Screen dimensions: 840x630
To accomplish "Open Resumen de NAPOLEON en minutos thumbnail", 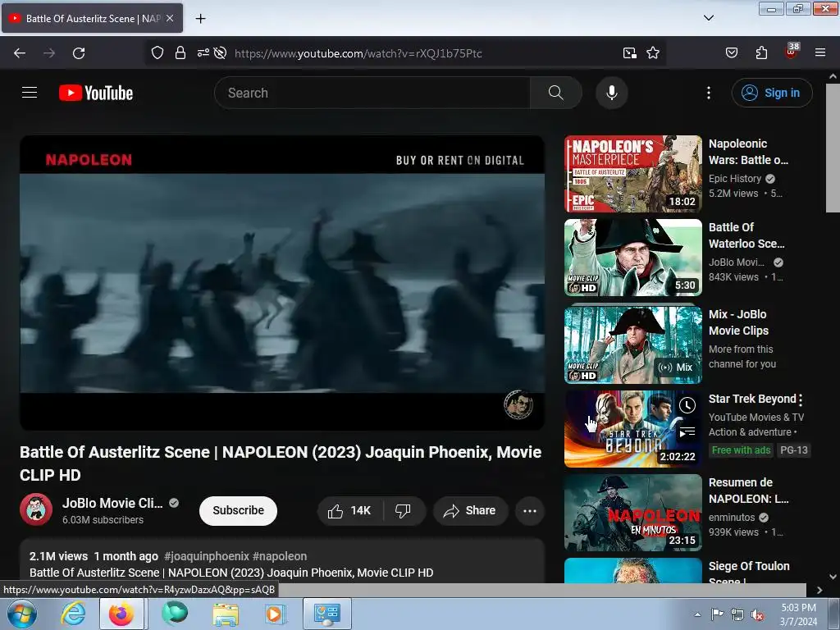I will (x=633, y=512).
